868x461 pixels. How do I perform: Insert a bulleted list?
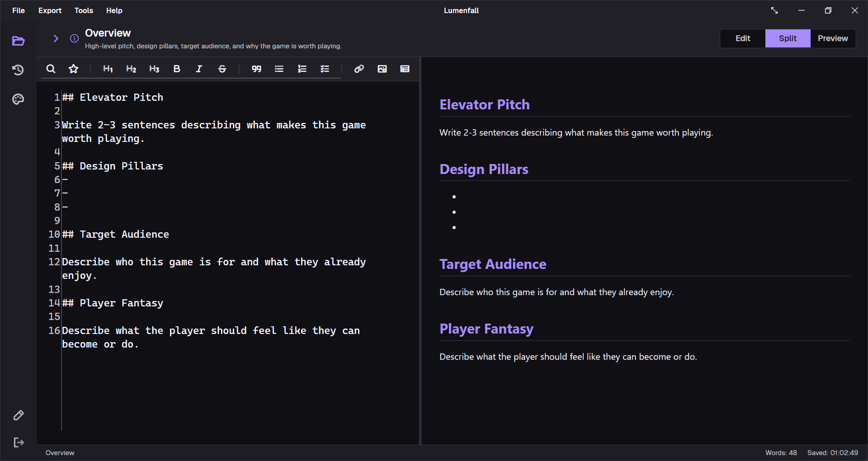pyautogui.click(x=279, y=69)
